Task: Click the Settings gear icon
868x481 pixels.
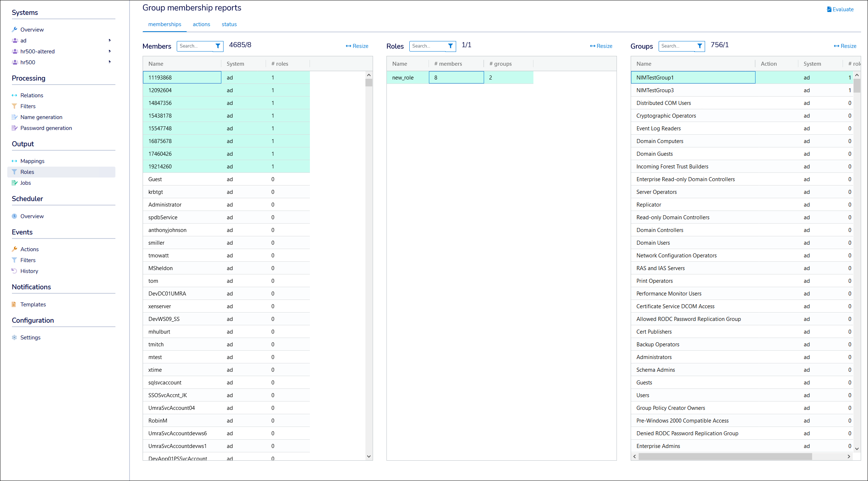Action: (x=15, y=337)
